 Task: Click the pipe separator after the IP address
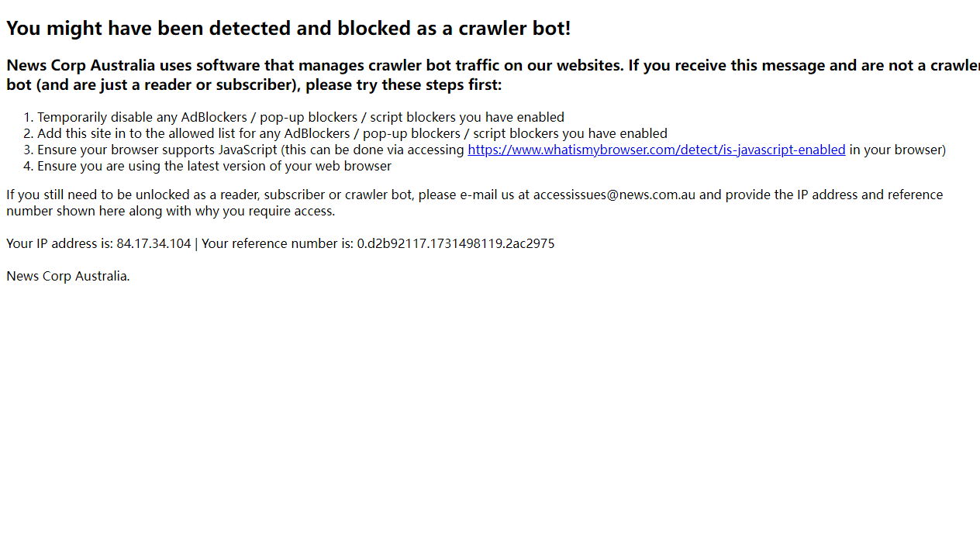tap(196, 243)
